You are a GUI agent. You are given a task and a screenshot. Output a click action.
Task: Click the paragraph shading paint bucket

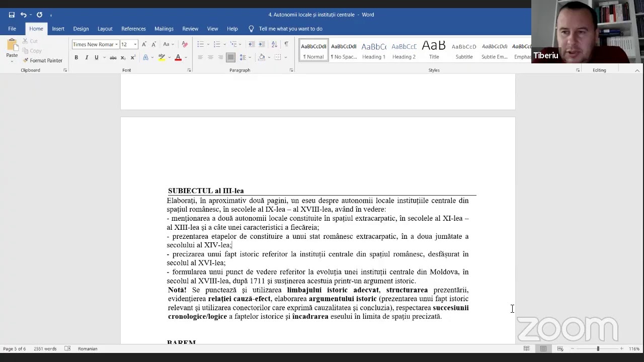[261, 57]
